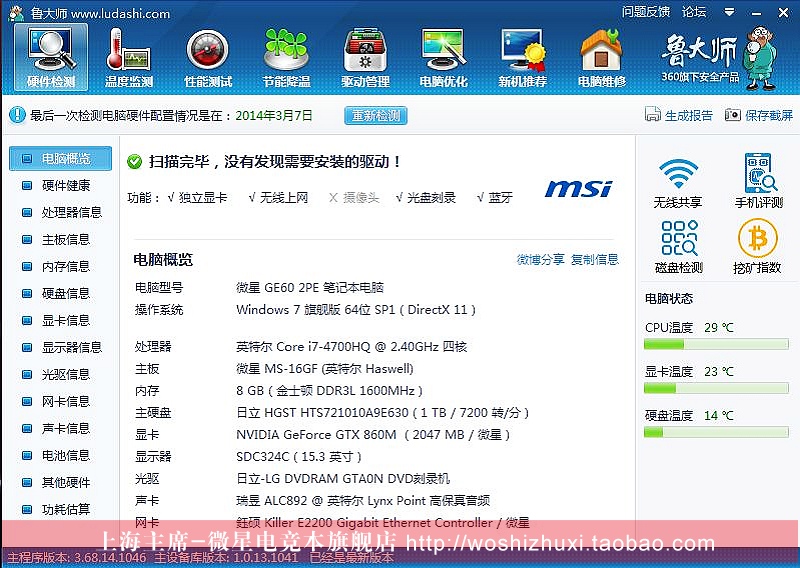Viewport: 800px width, 568px height.
Task: Open the 驱动管理 driver manager
Action: tap(365, 58)
